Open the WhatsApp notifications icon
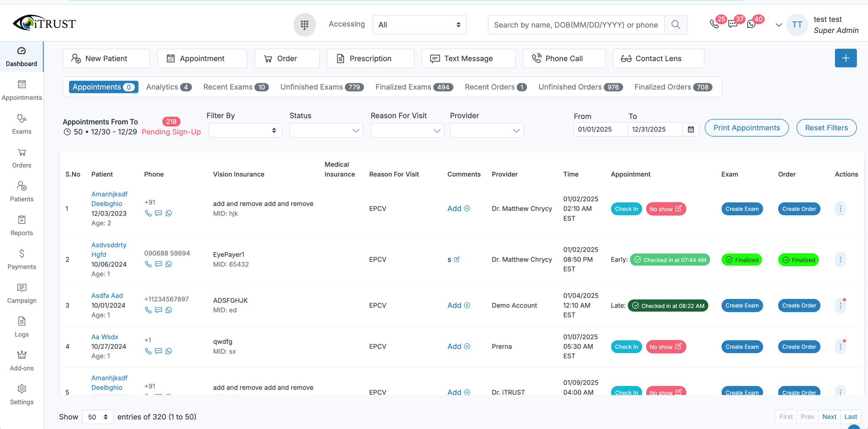 pyautogui.click(x=751, y=24)
